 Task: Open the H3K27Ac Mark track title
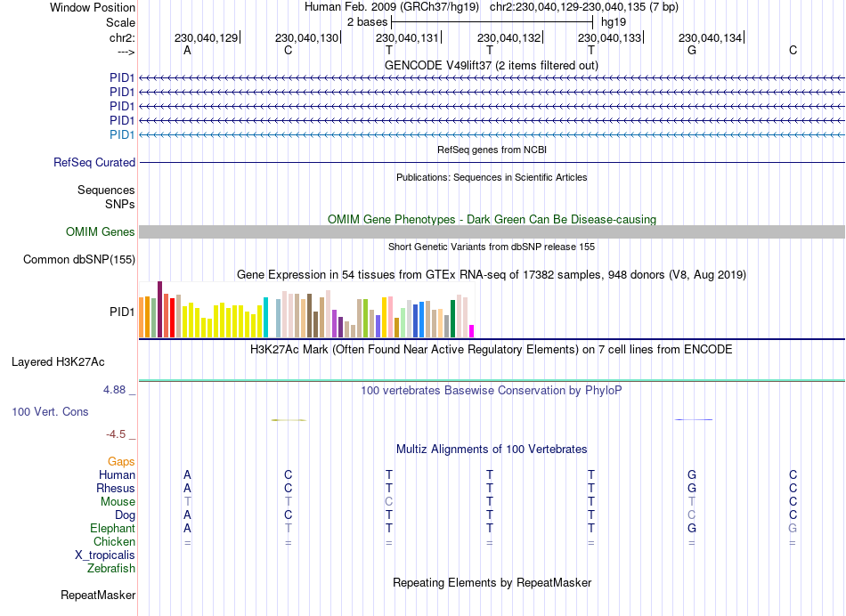tap(492, 350)
